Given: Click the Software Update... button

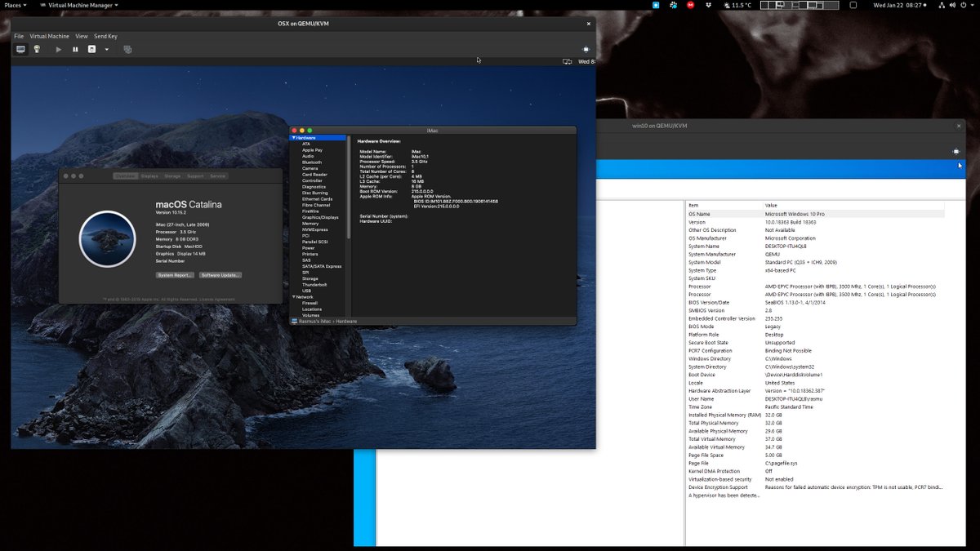Looking at the screenshot, I should point(220,275).
